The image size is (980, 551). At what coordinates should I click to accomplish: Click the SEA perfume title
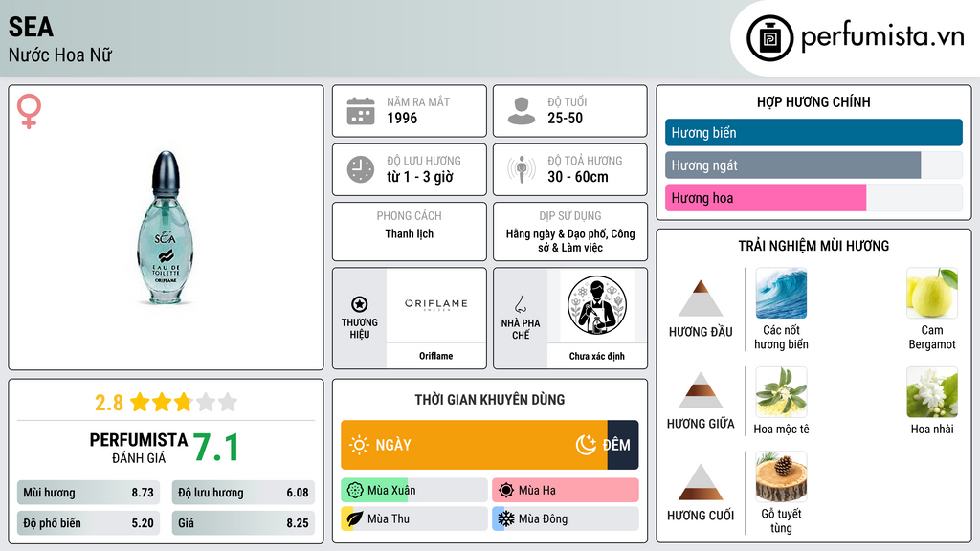click(31, 27)
